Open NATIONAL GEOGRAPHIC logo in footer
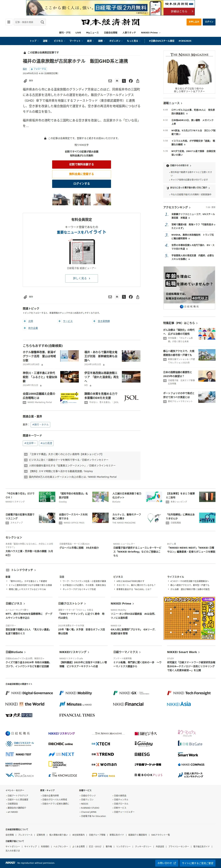 point(58,765)
